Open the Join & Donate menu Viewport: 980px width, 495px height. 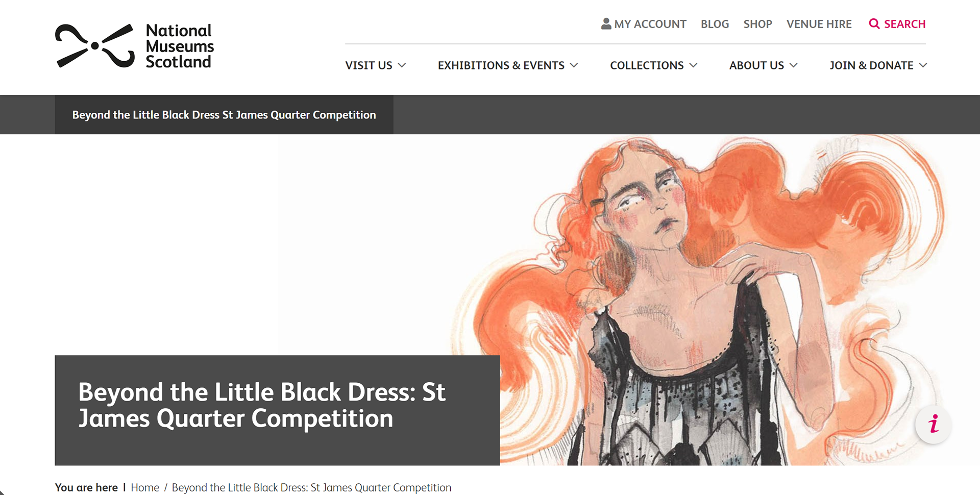pos(871,65)
